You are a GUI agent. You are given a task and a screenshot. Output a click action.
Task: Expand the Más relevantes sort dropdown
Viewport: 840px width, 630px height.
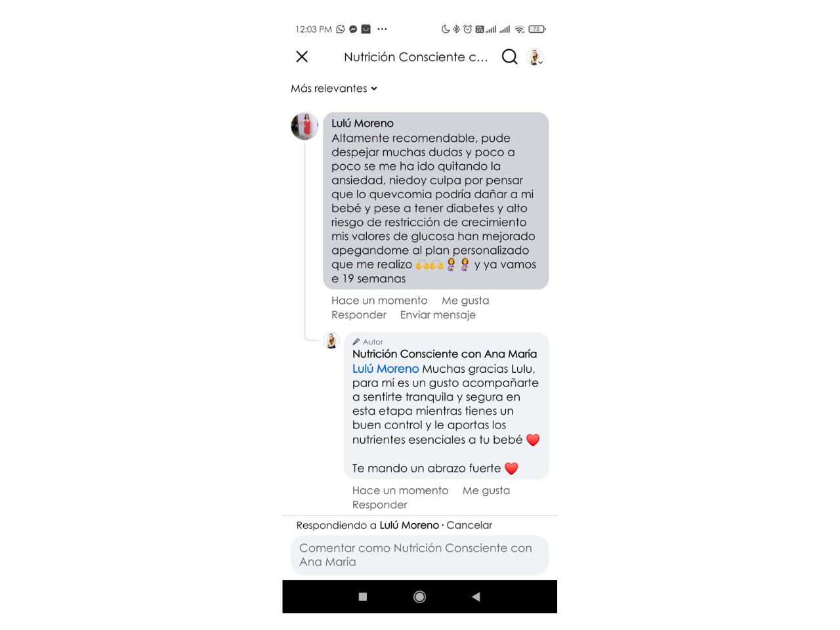[334, 89]
